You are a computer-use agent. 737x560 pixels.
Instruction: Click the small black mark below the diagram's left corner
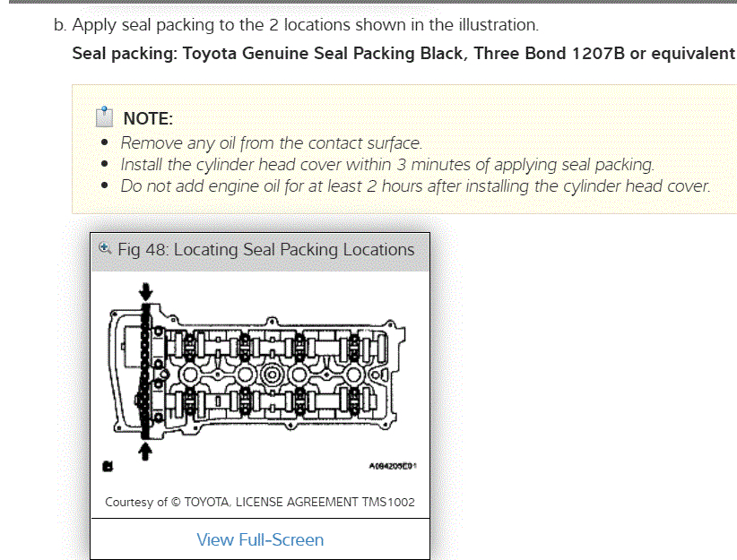pos(108,466)
